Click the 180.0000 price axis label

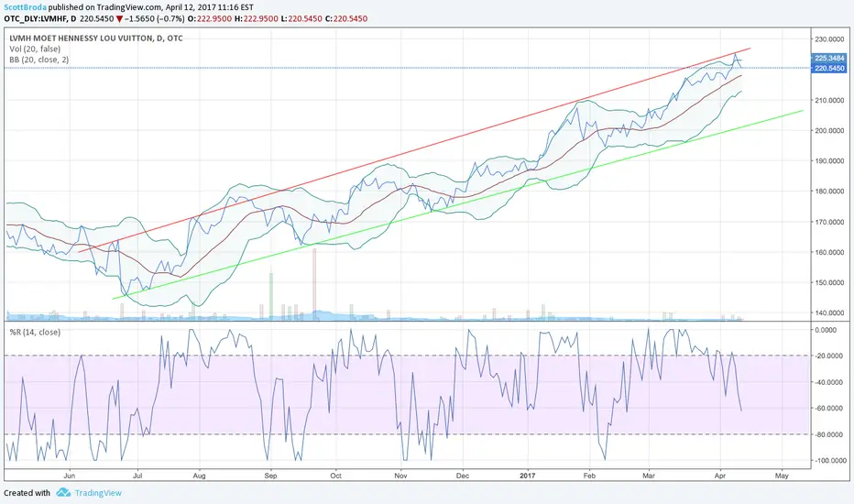[x=830, y=192]
